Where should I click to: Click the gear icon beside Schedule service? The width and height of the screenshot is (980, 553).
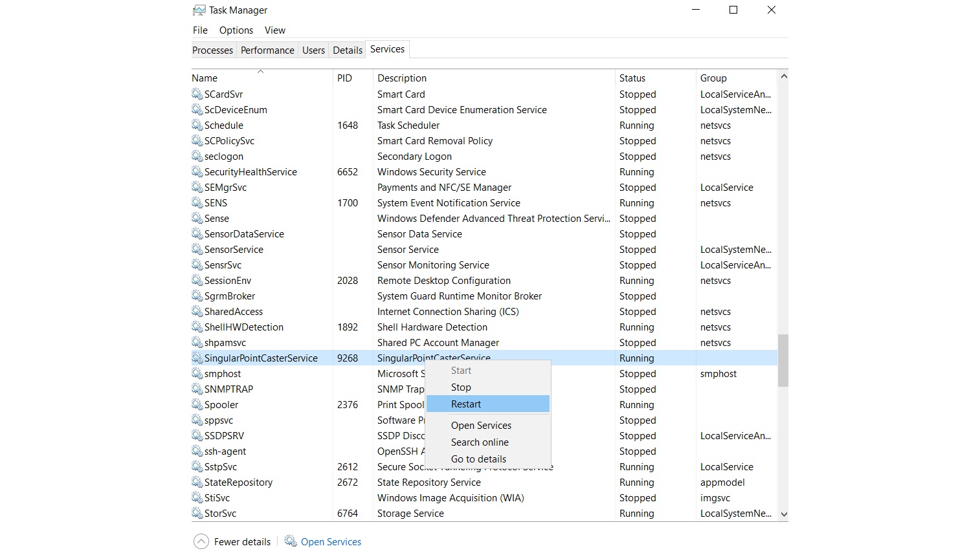(197, 125)
